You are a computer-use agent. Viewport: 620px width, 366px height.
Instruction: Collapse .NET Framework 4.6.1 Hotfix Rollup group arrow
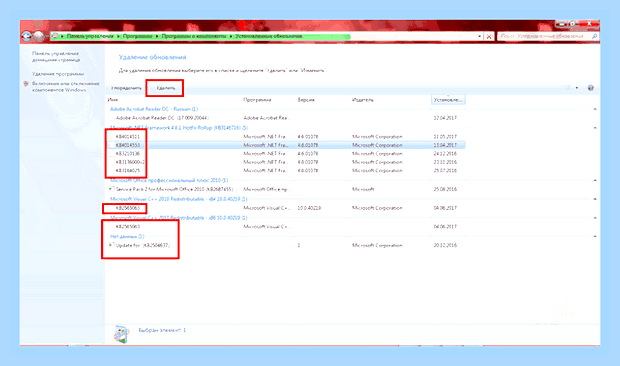coord(595,128)
